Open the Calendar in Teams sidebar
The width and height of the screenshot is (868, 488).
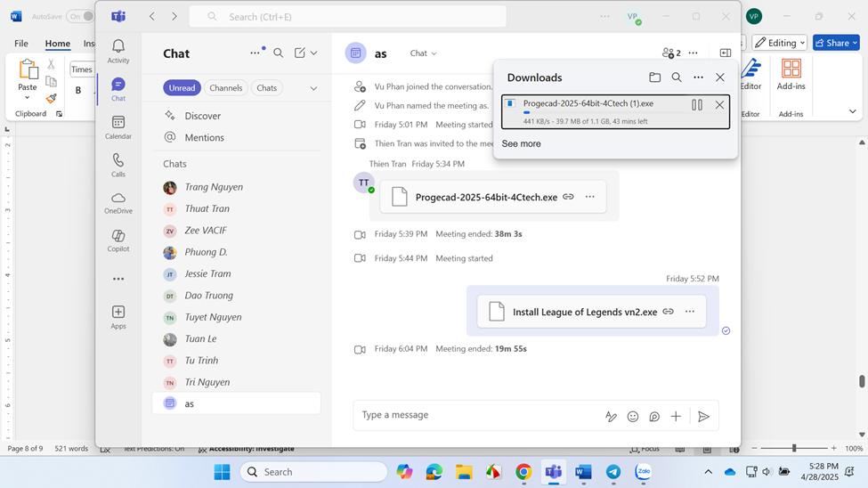pyautogui.click(x=118, y=127)
